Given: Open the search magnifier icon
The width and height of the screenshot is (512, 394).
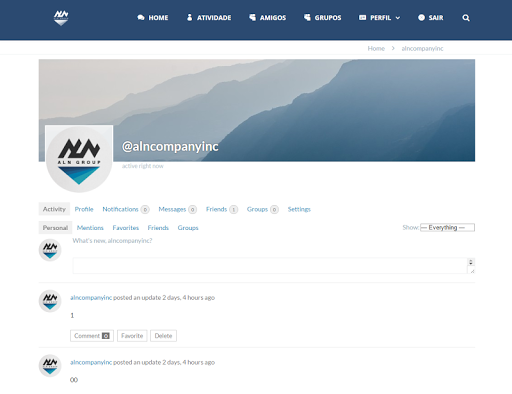Looking at the screenshot, I should click(466, 18).
